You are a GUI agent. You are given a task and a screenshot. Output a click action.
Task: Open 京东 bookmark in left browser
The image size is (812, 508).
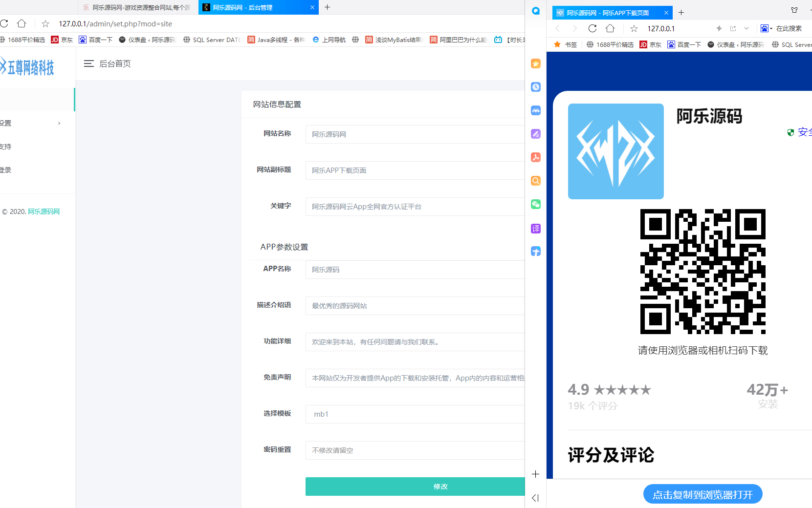click(x=62, y=40)
